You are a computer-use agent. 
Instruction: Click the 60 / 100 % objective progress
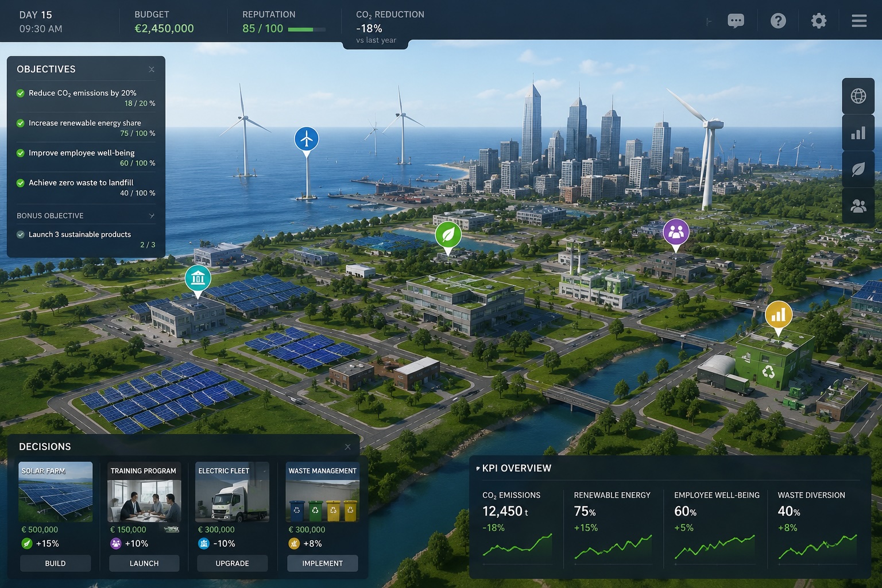[x=138, y=163]
